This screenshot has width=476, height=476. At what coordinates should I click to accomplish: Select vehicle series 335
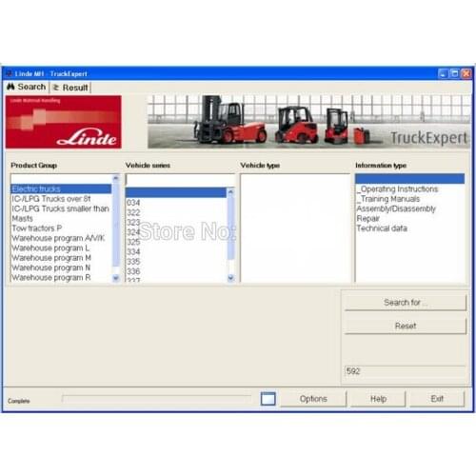[x=176, y=262]
